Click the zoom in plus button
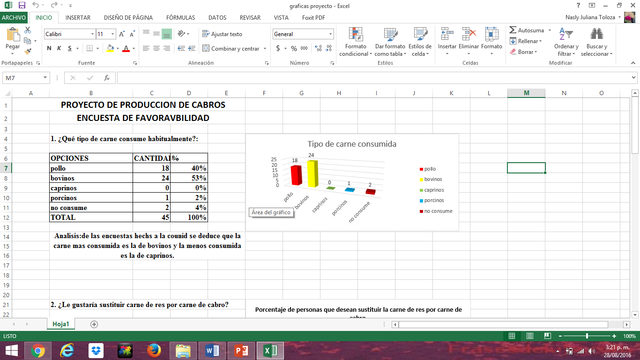The width and height of the screenshot is (640, 360). click(614, 336)
